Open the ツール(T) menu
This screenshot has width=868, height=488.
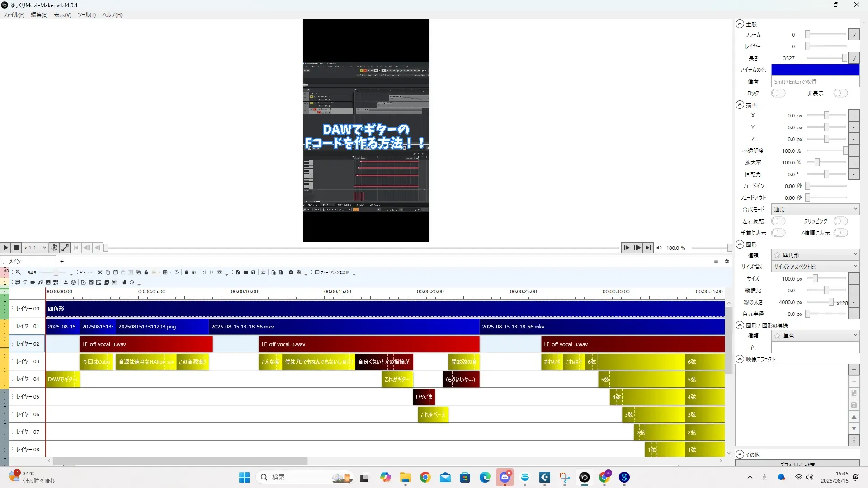[86, 15]
